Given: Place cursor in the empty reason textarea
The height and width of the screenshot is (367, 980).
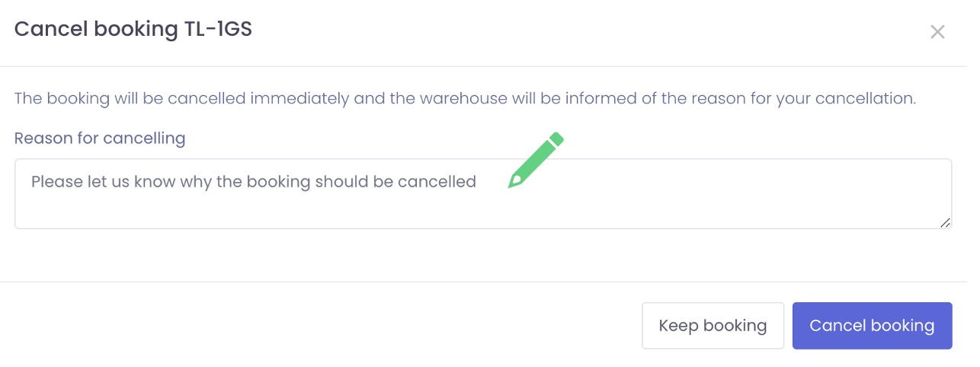Looking at the screenshot, I should pos(483,206).
